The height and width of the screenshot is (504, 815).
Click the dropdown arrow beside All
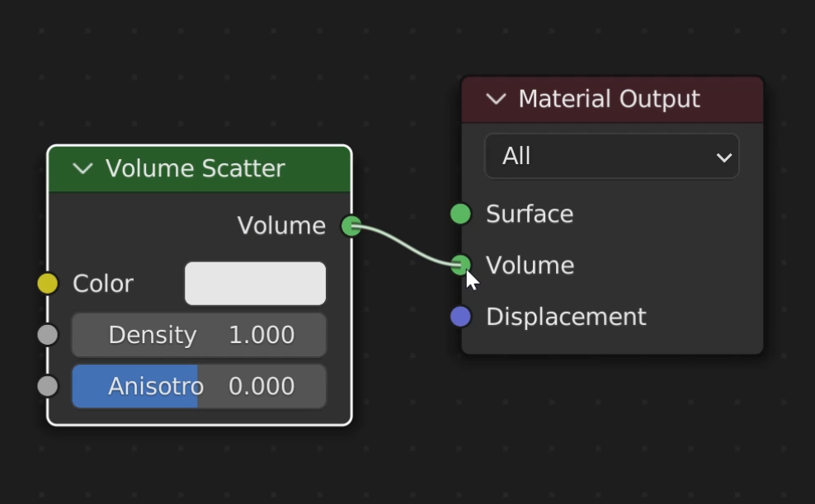pos(724,157)
